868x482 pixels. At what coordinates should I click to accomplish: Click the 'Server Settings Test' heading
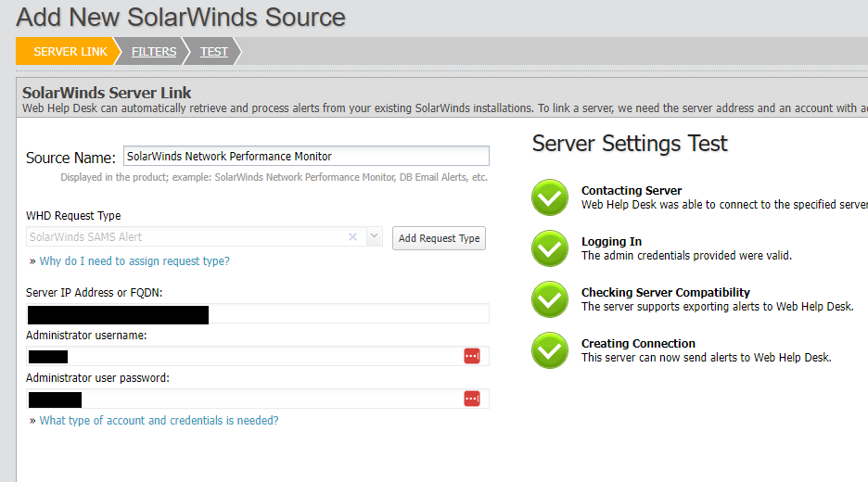click(630, 144)
